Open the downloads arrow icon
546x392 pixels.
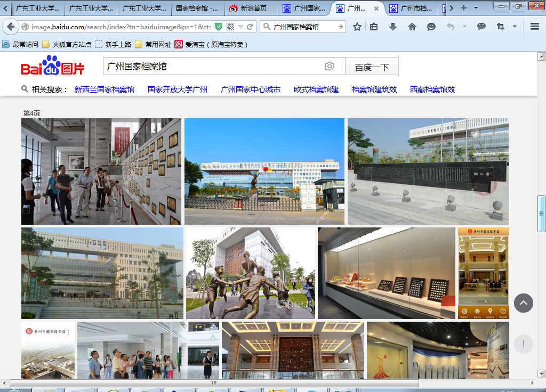[393, 27]
